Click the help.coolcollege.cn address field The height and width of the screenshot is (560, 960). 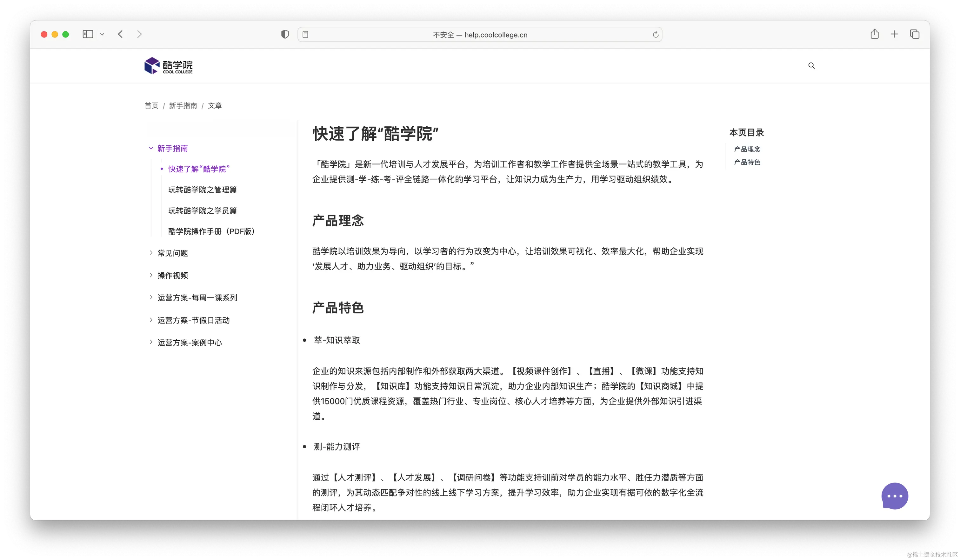point(480,35)
